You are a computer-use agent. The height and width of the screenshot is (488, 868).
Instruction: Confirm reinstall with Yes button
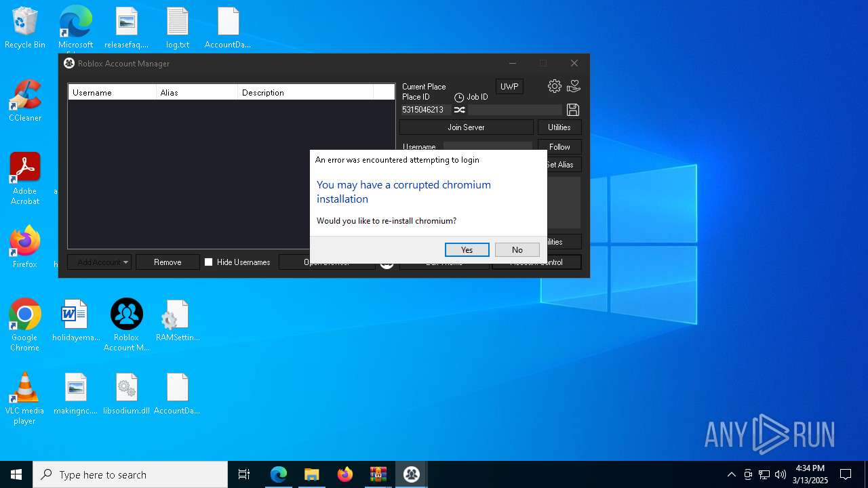coord(467,249)
